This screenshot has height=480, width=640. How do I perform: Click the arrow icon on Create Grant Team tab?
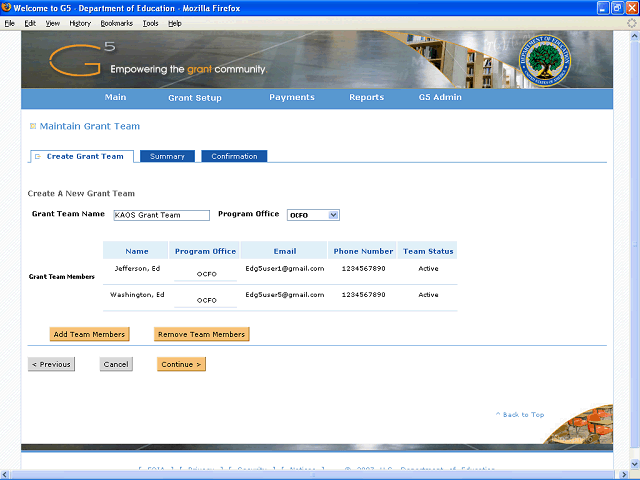pos(38,156)
